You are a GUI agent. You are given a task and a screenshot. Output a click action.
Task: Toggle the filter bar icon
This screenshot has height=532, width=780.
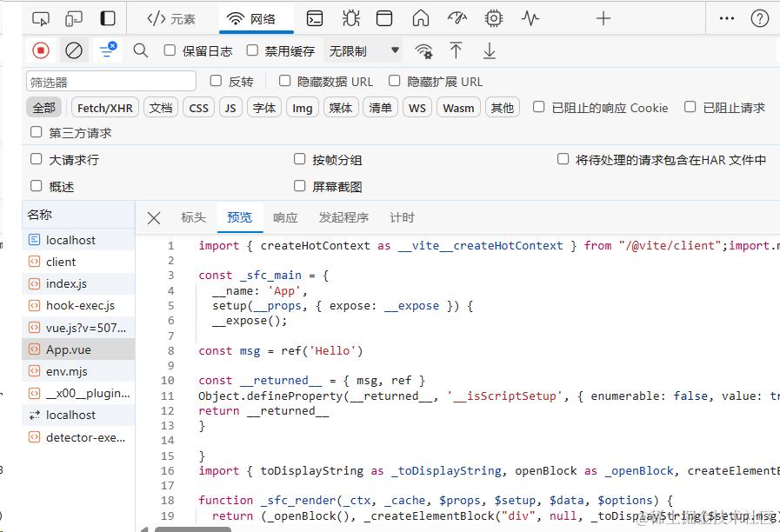coord(108,50)
